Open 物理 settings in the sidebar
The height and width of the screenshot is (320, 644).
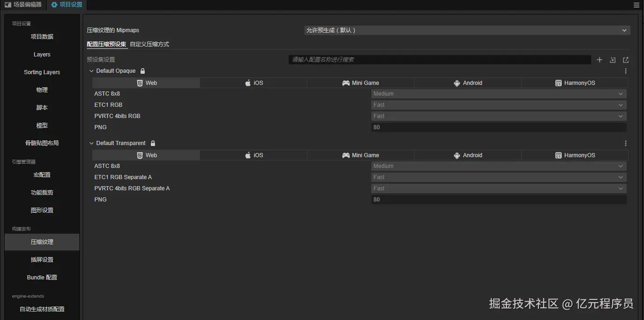coord(42,90)
